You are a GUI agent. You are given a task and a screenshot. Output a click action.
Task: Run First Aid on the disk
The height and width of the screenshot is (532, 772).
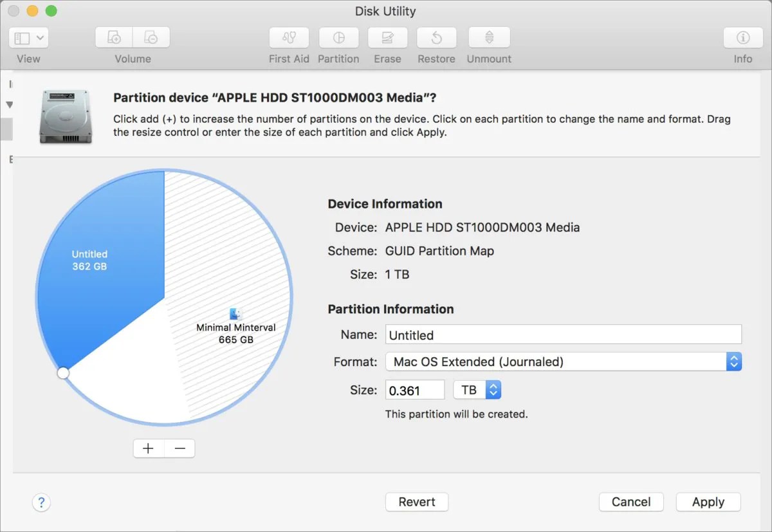point(288,37)
